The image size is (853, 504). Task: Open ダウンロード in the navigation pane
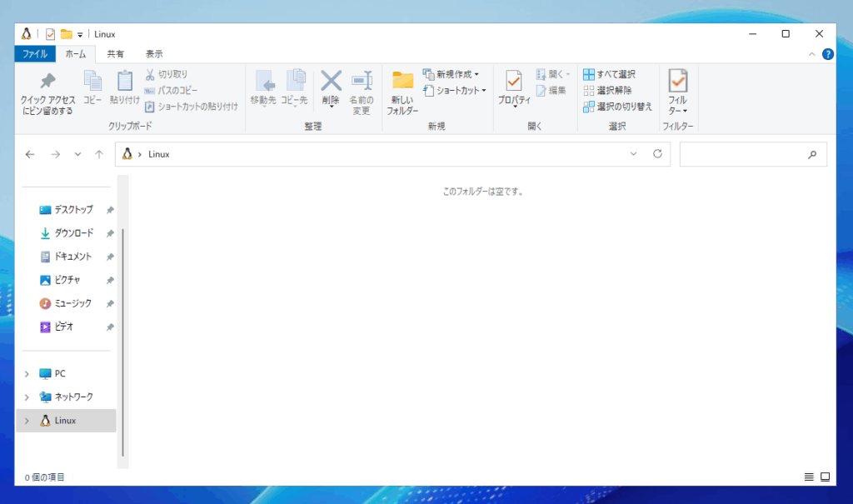(x=73, y=233)
